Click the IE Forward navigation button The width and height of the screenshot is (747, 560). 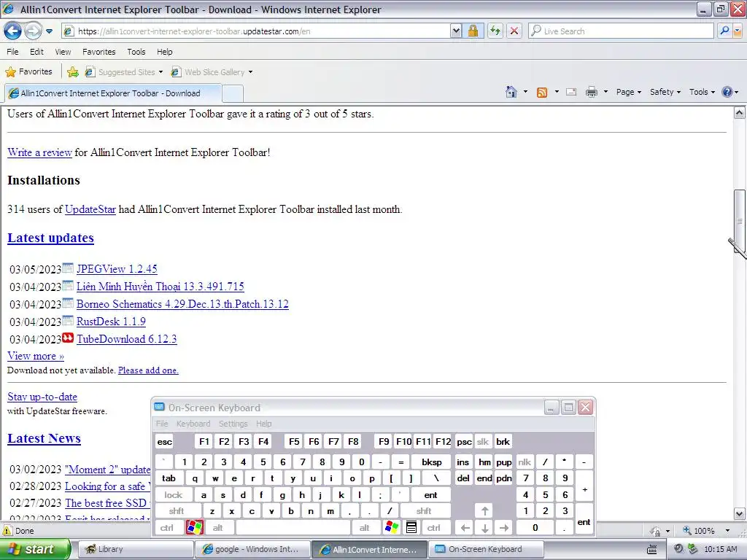point(32,31)
